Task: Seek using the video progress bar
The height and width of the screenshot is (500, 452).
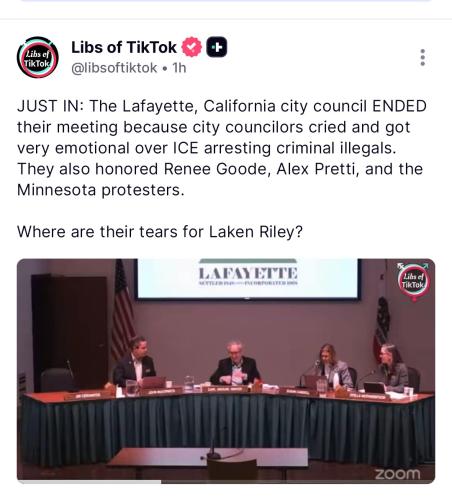Action: [226, 482]
